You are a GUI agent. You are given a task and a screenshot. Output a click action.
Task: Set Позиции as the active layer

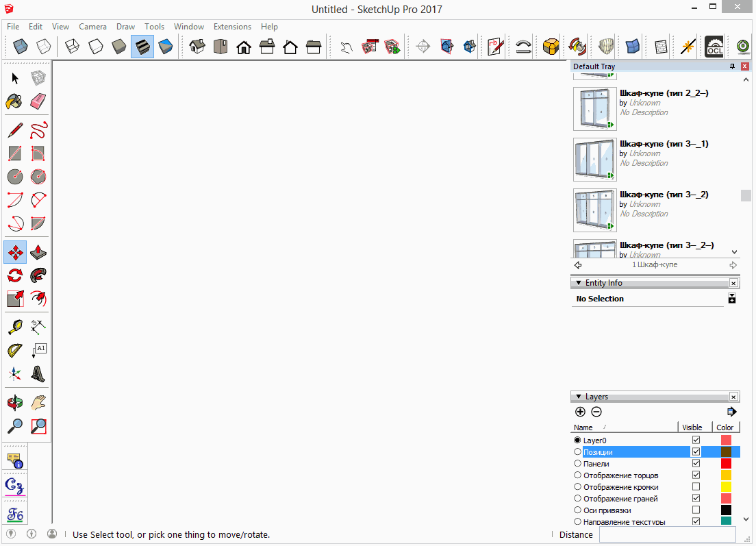[x=577, y=452]
